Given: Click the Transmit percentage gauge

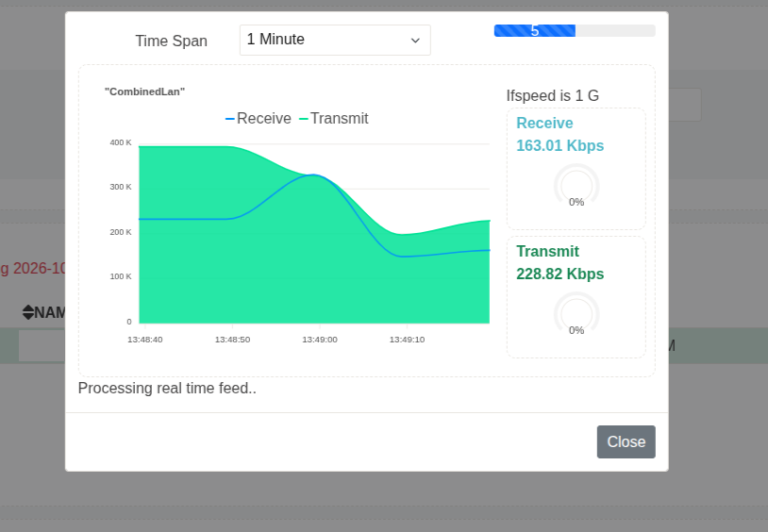Looking at the screenshot, I should (576, 314).
